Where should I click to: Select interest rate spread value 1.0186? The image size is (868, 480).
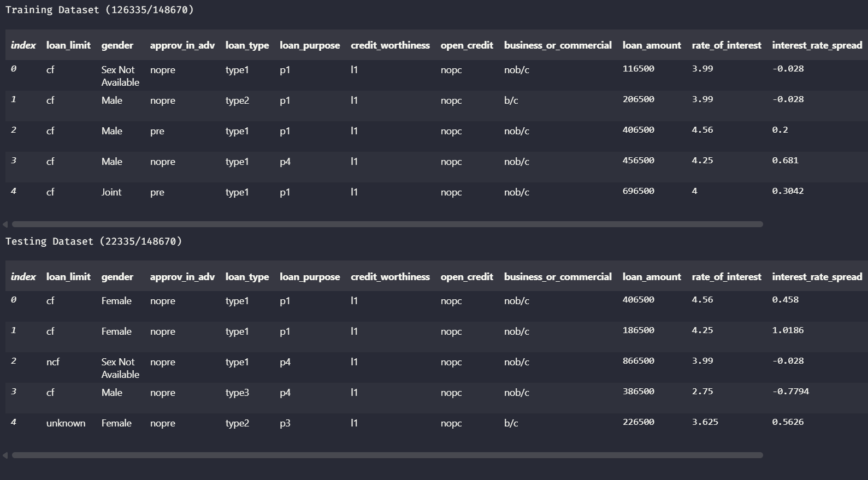[788, 330]
